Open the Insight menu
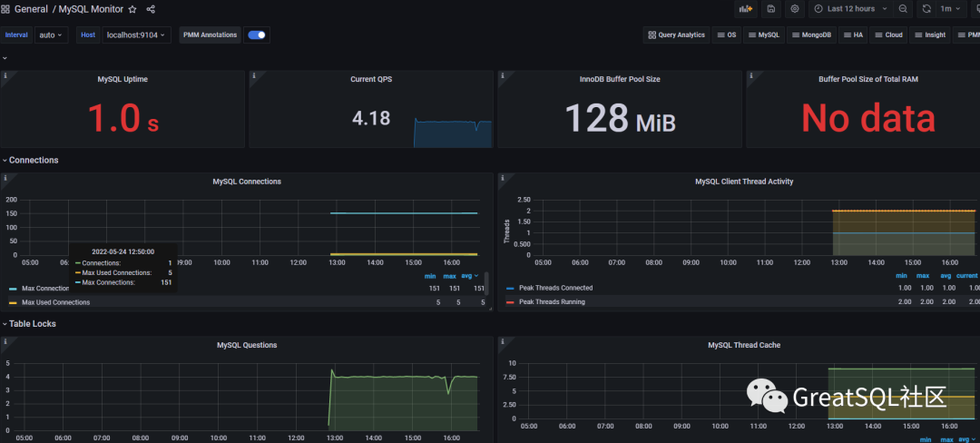This screenshot has height=443, width=980. (x=930, y=35)
